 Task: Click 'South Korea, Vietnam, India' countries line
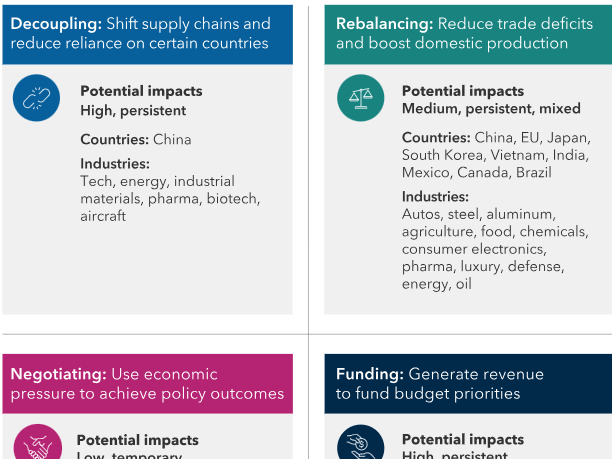(495, 155)
